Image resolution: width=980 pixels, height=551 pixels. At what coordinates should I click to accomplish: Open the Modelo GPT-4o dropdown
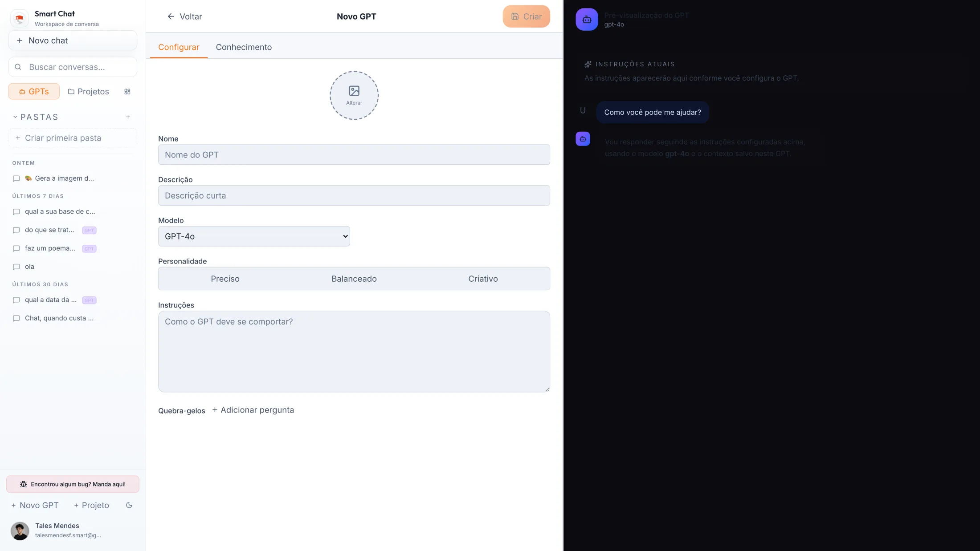click(254, 236)
